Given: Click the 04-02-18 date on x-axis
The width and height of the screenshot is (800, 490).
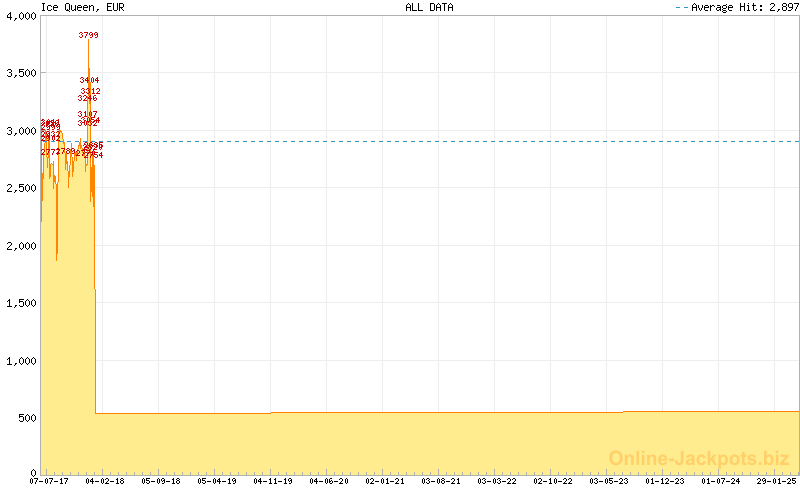Looking at the screenshot, I should pos(104,481).
